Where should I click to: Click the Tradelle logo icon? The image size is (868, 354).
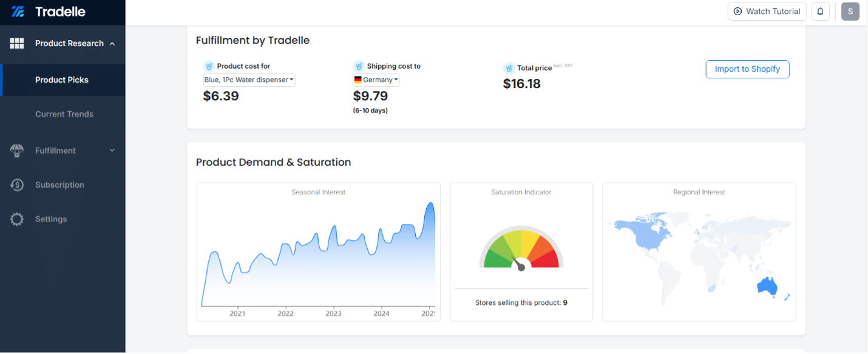(x=18, y=12)
